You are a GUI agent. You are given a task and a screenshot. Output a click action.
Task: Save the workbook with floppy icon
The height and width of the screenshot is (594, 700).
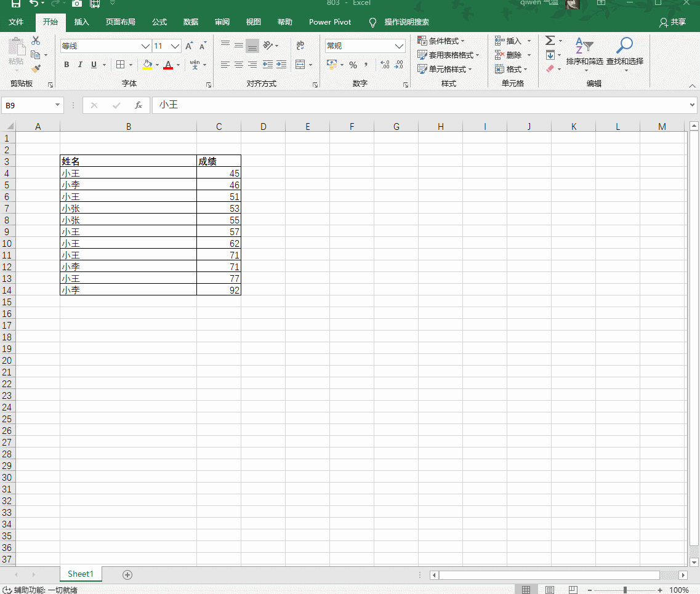(x=15, y=4)
